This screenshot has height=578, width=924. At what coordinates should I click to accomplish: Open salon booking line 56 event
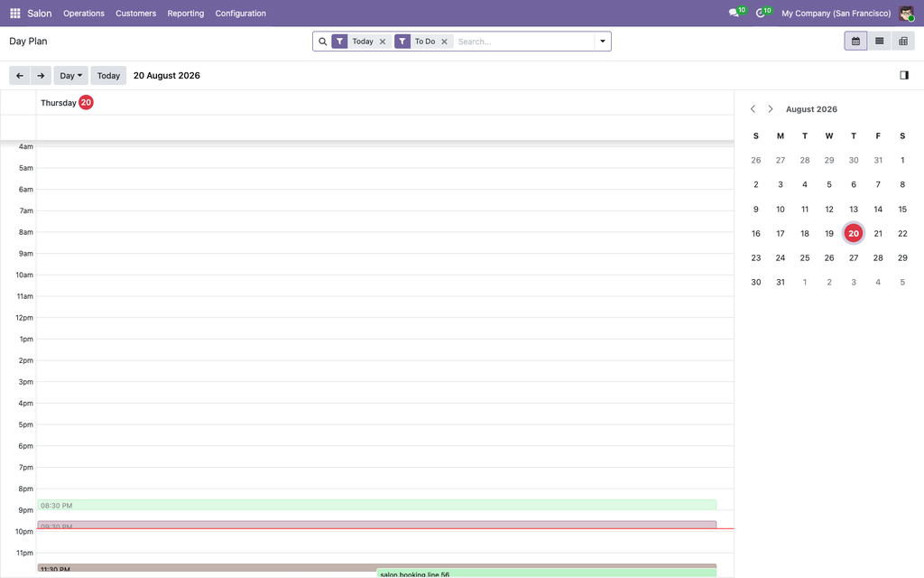(x=546, y=573)
